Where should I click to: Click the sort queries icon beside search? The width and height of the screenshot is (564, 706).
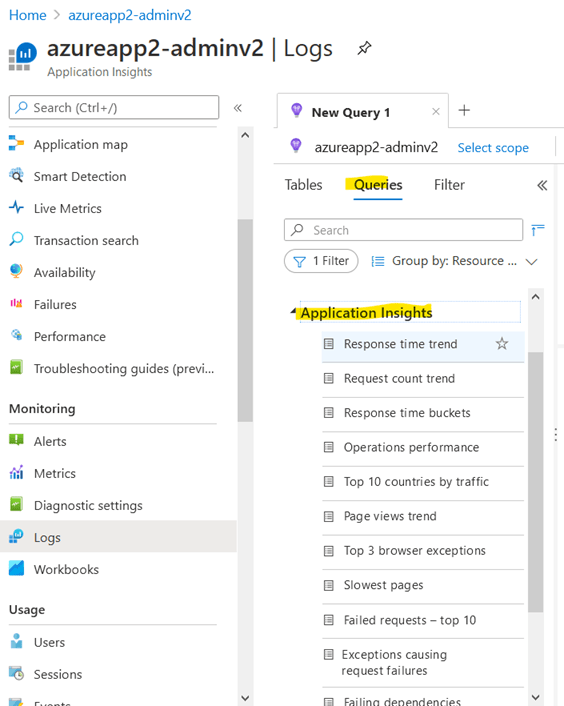click(x=538, y=230)
